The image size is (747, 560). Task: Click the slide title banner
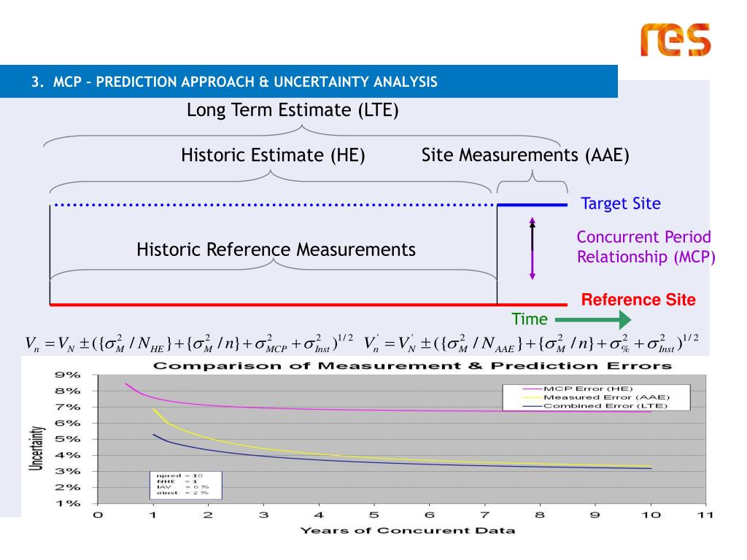(x=309, y=82)
